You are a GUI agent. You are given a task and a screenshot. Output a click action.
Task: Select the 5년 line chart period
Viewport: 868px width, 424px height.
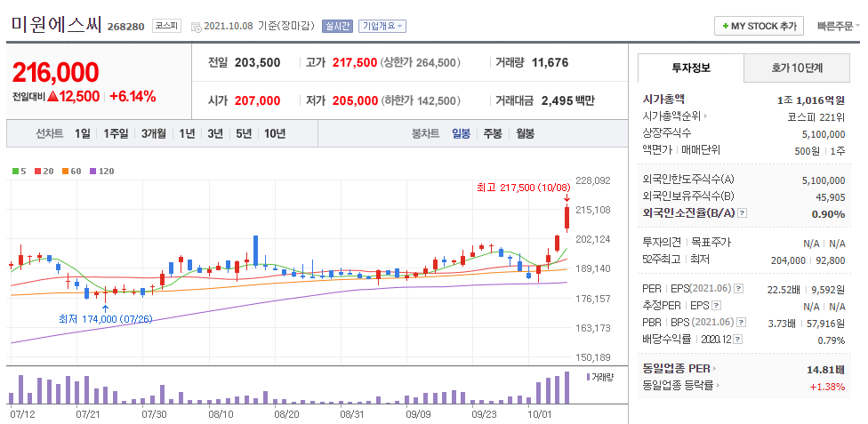click(244, 133)
